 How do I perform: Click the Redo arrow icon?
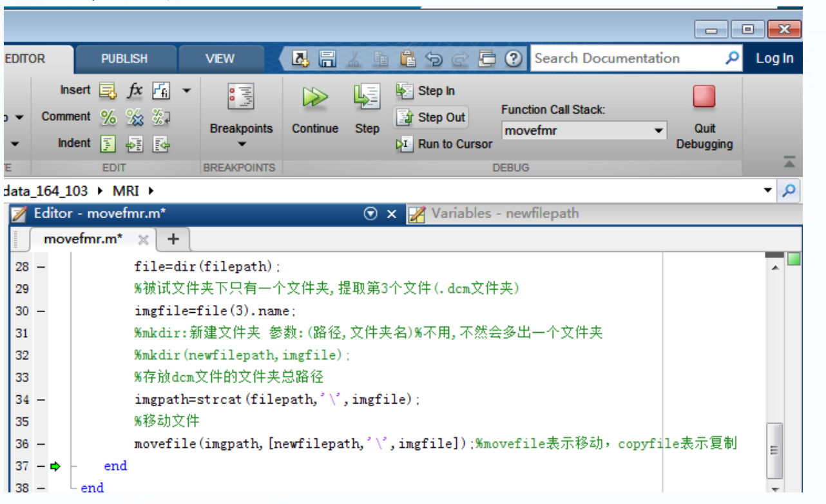(x=460, y=59)
